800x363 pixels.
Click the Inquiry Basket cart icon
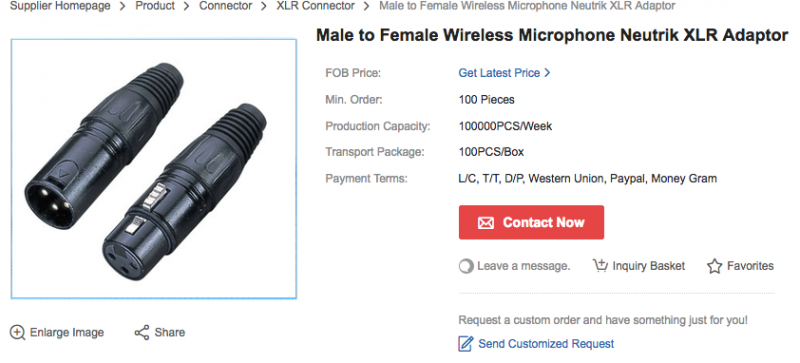click(x=600, y=265)
